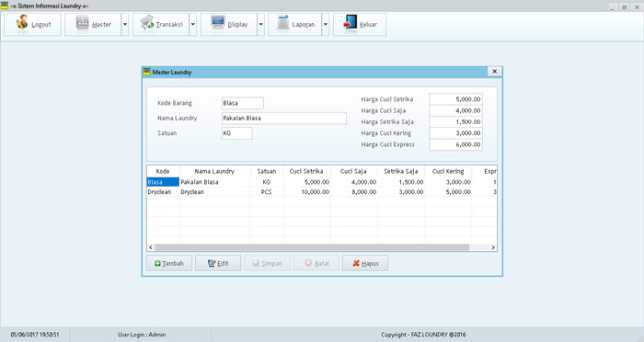The width and height of the screenshot is (644, 342).
Task: Click the Master calculator icon
Action: pyautogui.click(x=83, y=23)
